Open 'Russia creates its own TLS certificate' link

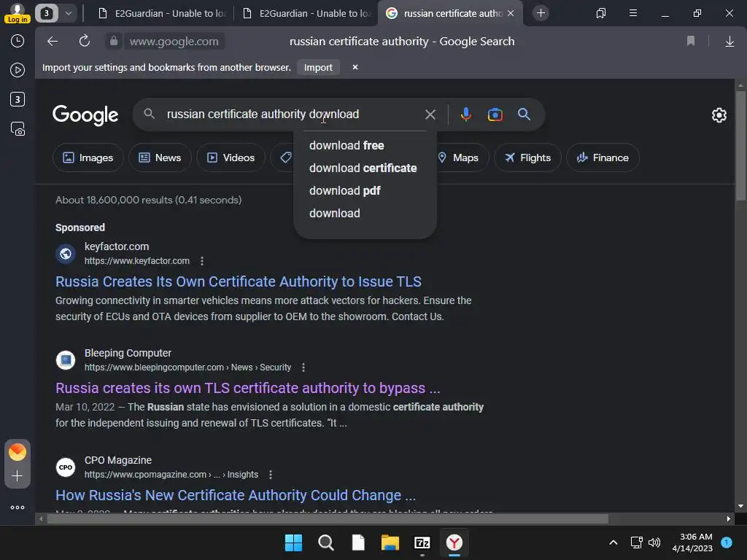[248, 388]
